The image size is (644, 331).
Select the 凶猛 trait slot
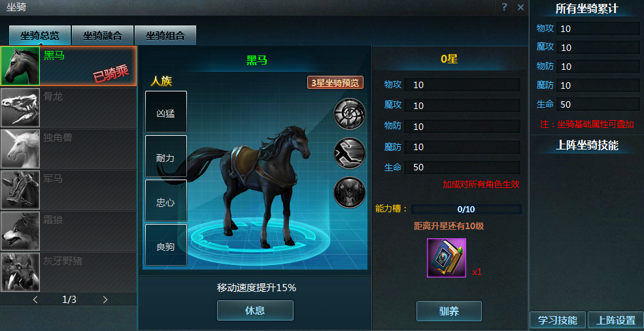pyautogui.click(x=166, y=112)
